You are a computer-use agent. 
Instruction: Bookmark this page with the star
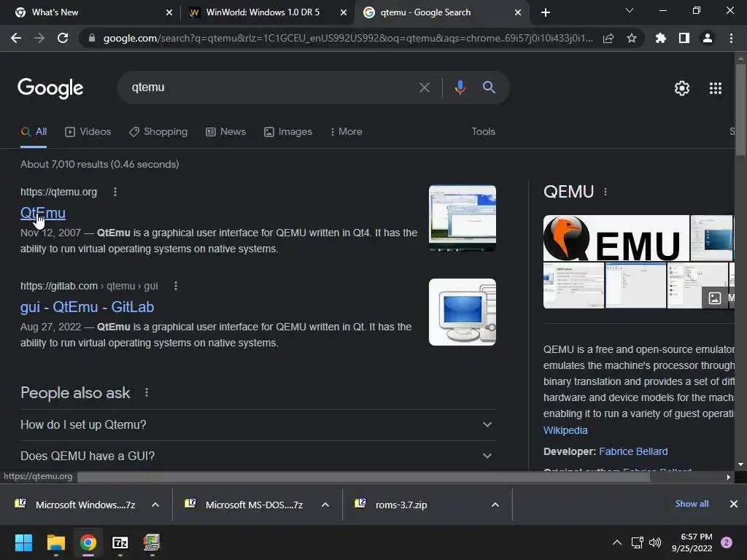tap(632, 38)
